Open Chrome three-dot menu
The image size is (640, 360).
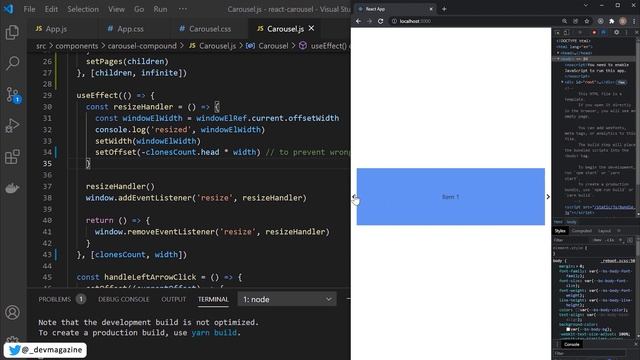[x=634, y=21]
